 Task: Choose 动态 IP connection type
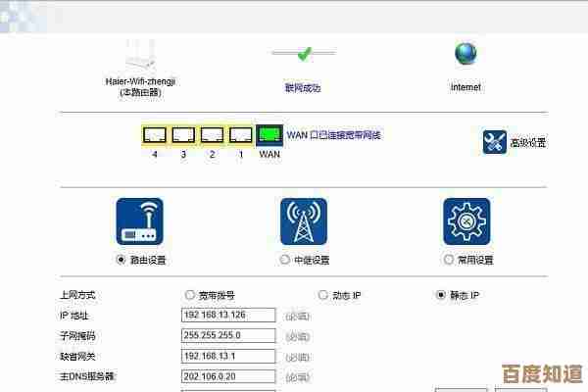tap(323, 294)
